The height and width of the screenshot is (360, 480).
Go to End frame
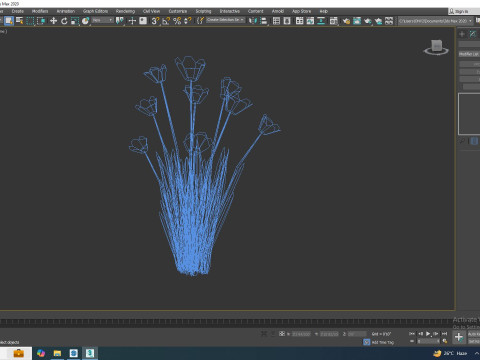pos(444,334)
